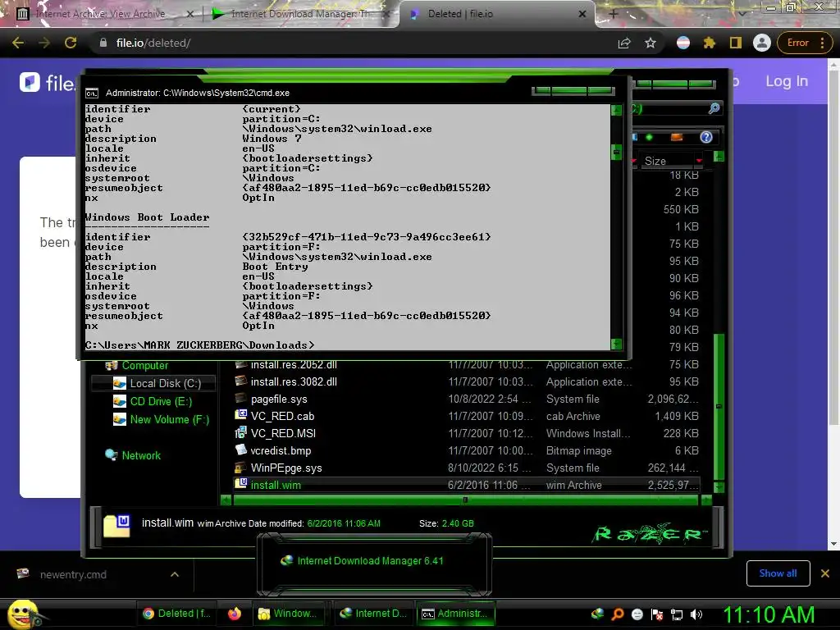Switch to Internet Download Manager tab

pos(300,14)
